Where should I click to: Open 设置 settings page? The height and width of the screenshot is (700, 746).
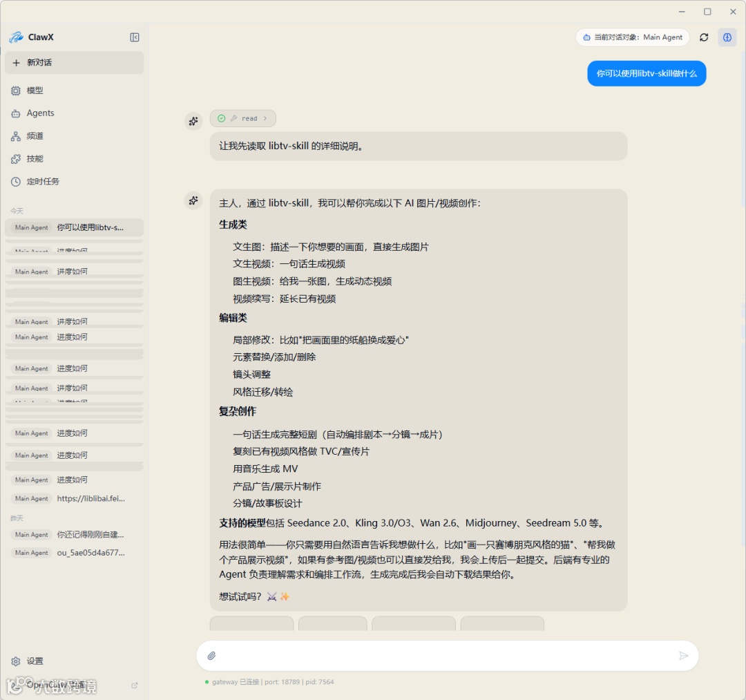74,661
